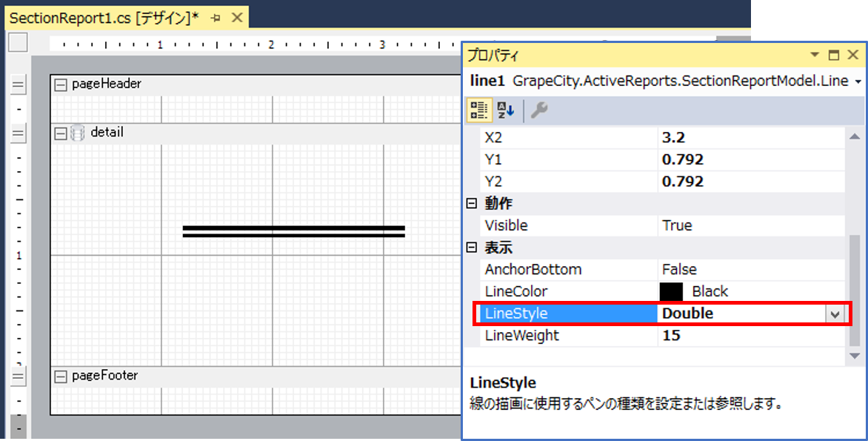
Task: Open the line1 object selector dropdown
Action: [x=858, y=82]
